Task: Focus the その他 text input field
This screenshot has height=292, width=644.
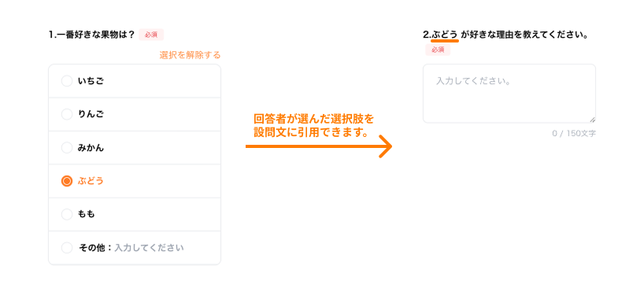Action: [149, 248]
